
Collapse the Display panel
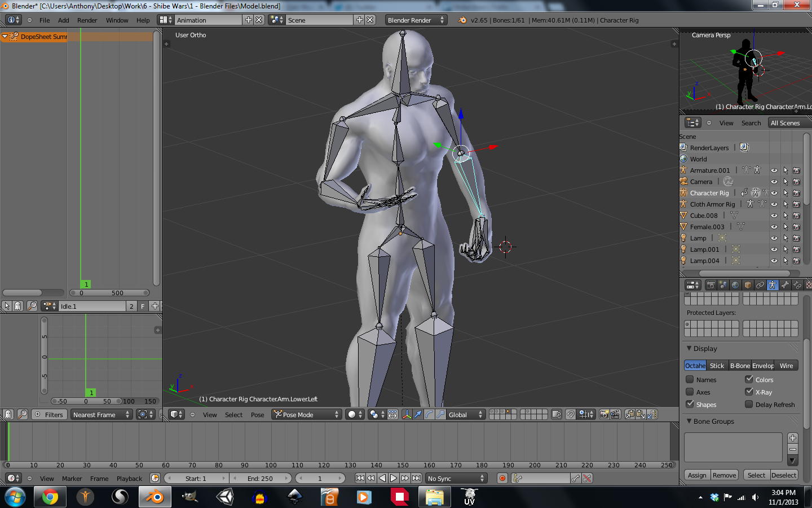(x=689, y=348)
